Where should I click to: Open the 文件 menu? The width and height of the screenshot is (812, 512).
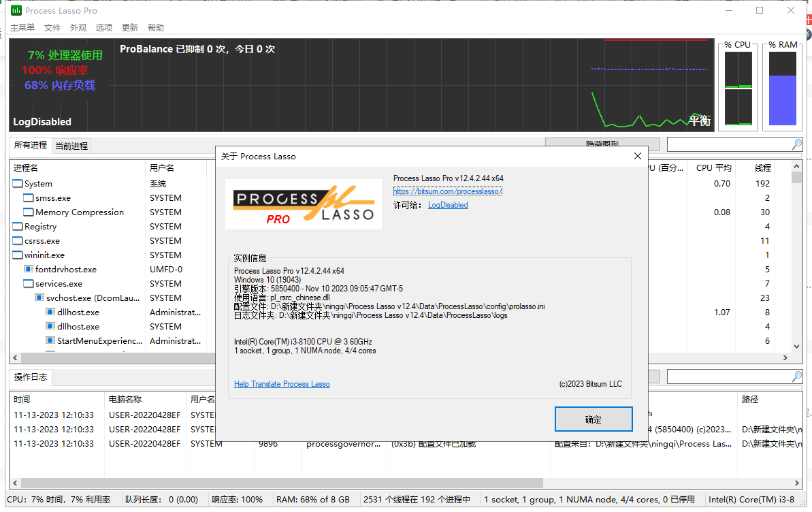[x=52, y=27]
